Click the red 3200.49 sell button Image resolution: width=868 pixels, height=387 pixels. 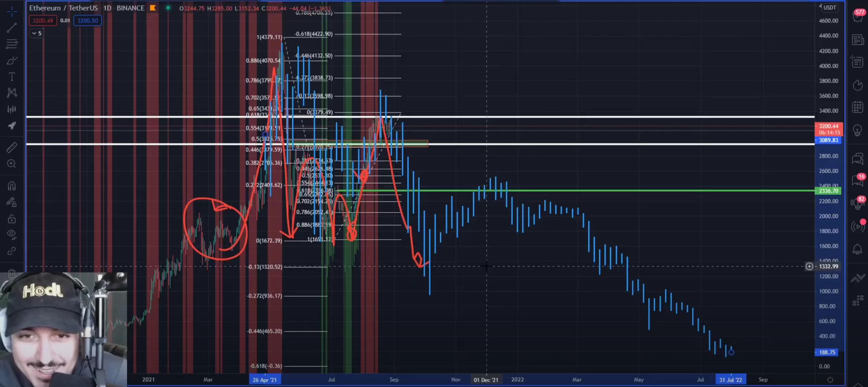[43, 20]
